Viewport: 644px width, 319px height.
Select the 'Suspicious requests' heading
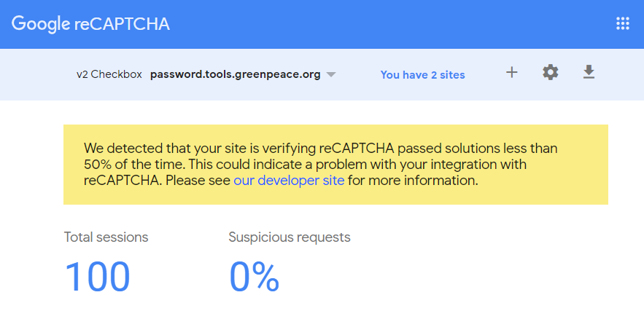tap(290, 237)
